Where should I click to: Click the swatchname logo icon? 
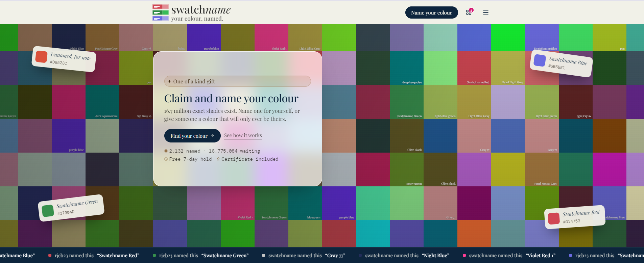(160, 12)
